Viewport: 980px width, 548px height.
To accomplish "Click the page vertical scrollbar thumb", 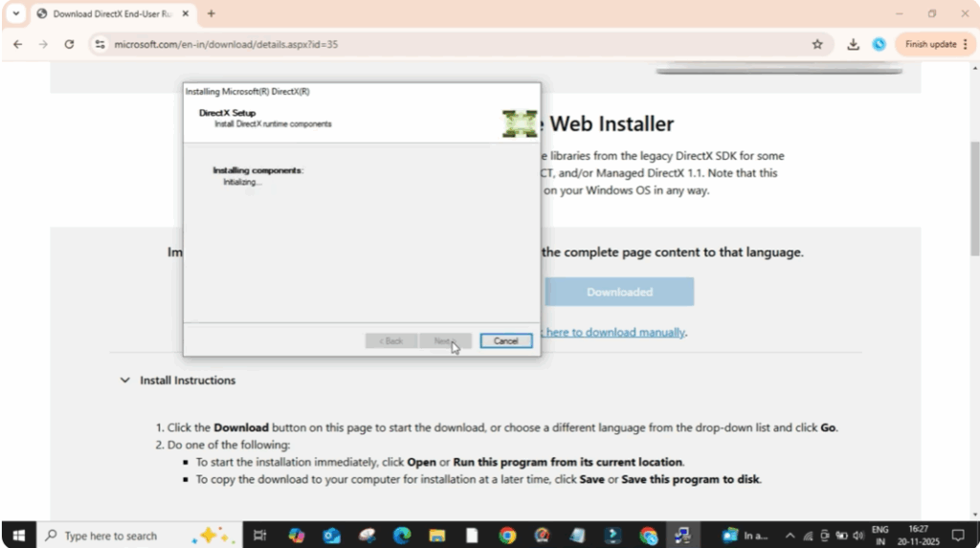I will pos(974,199).
